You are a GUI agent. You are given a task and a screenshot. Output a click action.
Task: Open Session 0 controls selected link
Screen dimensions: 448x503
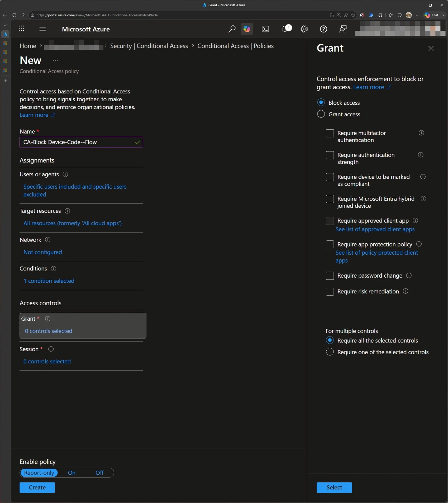pyautogui.click(x=47, y=362)
